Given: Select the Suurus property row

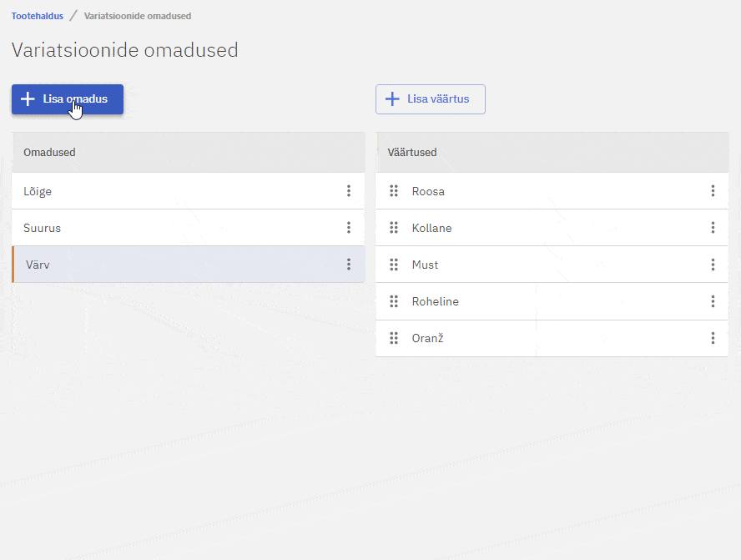Looking at the screenshot, I should click(x=167, y=228).
